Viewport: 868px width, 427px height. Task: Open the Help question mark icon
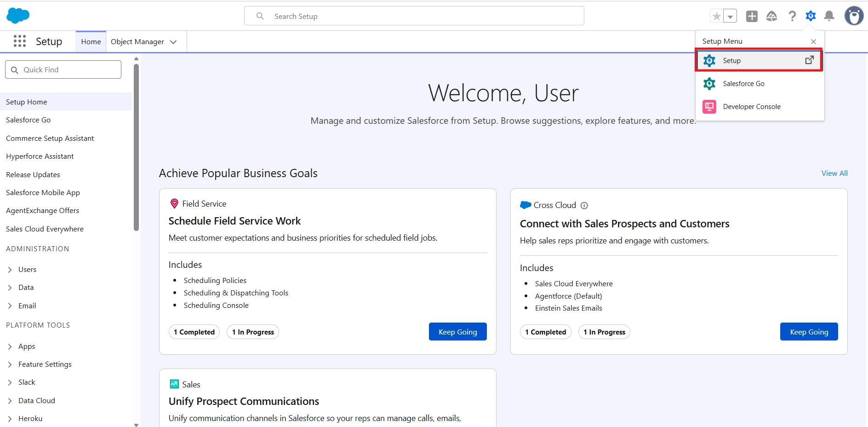[x=792, y=16]
